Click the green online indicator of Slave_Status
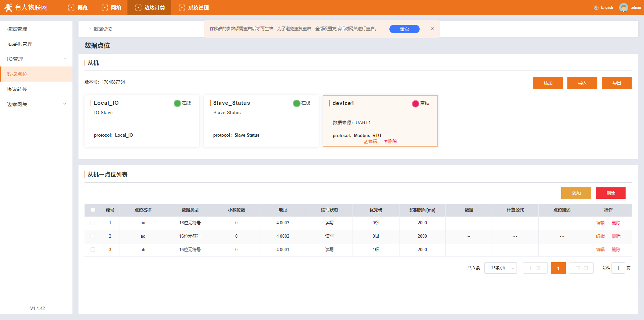The height and width of the screenshot is (320, 644). click(x=297, y=103)
